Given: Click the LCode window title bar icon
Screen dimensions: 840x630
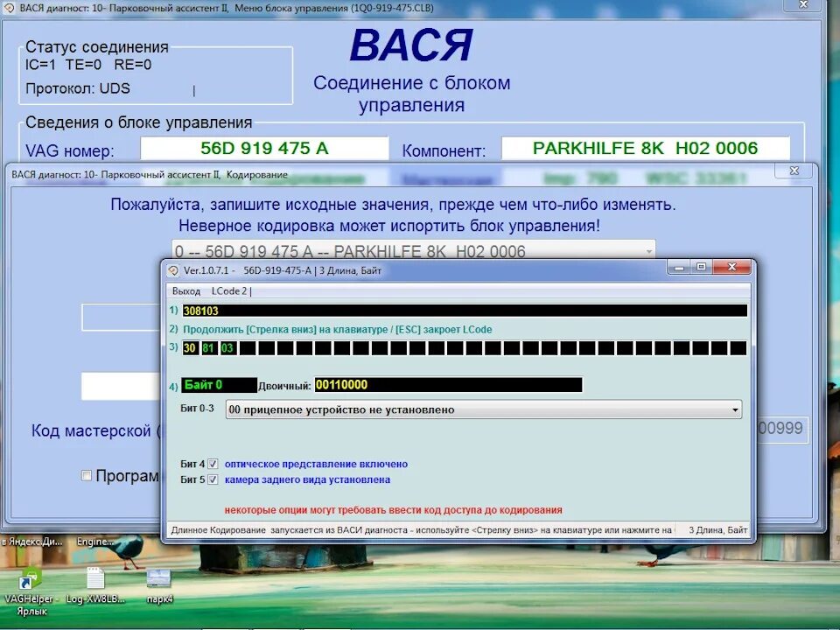Looking at the screenshot, I should click(173, 270).
